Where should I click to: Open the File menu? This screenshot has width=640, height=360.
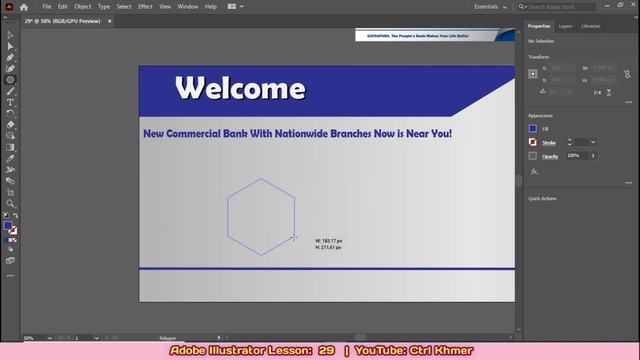47,7
